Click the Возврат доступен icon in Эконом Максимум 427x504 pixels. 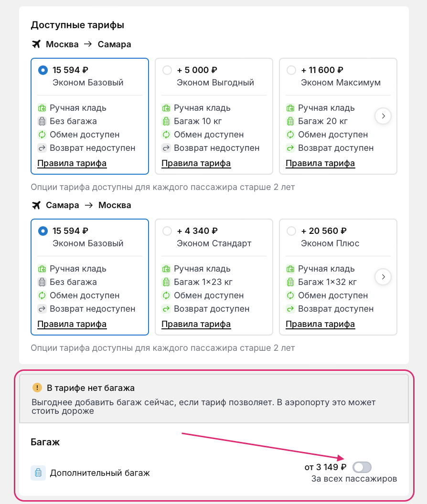(x=290, y=148)
